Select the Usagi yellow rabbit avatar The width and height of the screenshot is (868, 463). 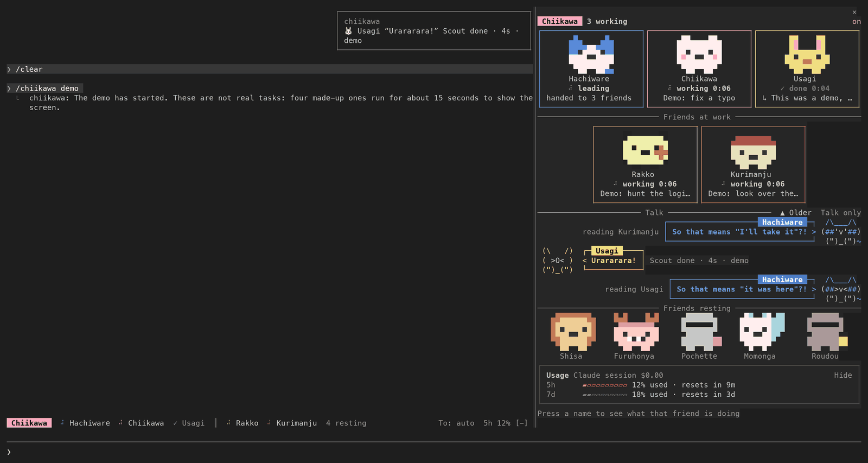coord(807,54)
